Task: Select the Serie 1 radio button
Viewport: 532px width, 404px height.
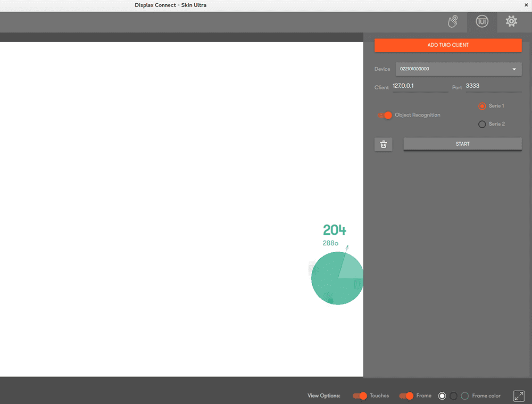Action: tap(482, 106)
